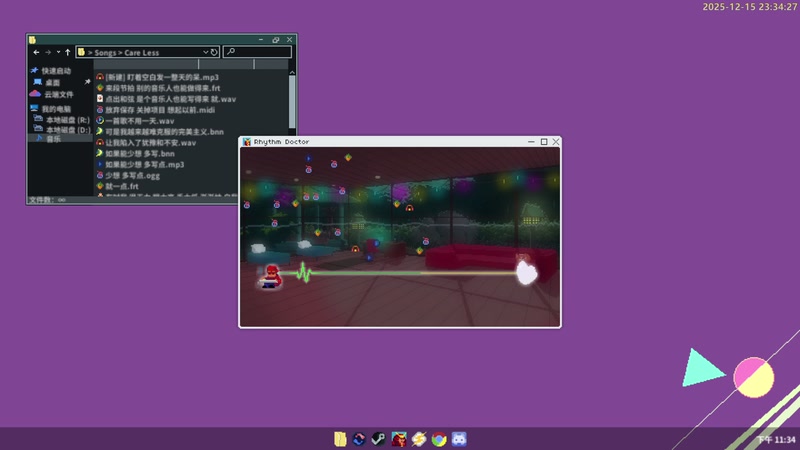Viewport: 800px width, 450px height.
Task: Click the star icon beside 快速启动
Action: click(x=34, y=70)
